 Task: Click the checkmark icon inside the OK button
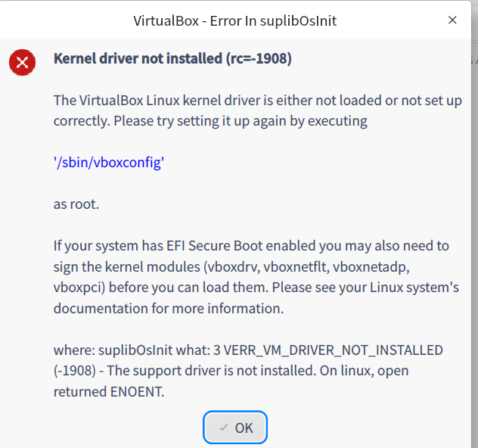[224, 428]
